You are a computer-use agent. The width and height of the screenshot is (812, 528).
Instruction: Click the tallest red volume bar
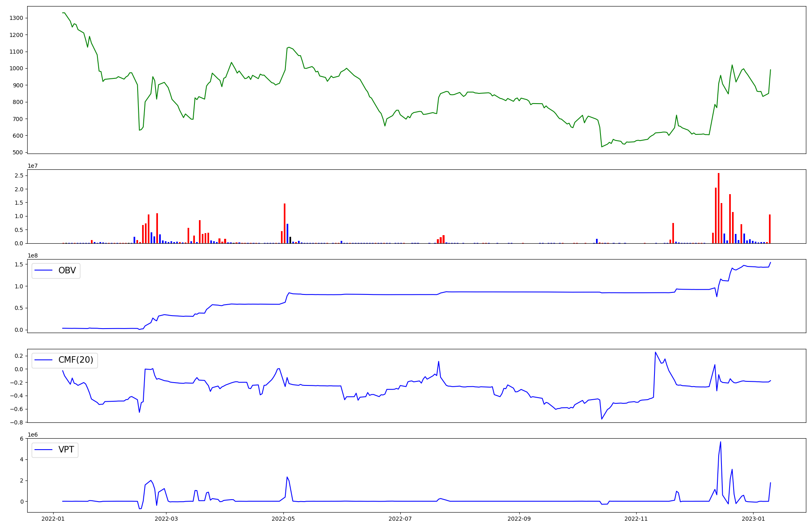(719, 208)
